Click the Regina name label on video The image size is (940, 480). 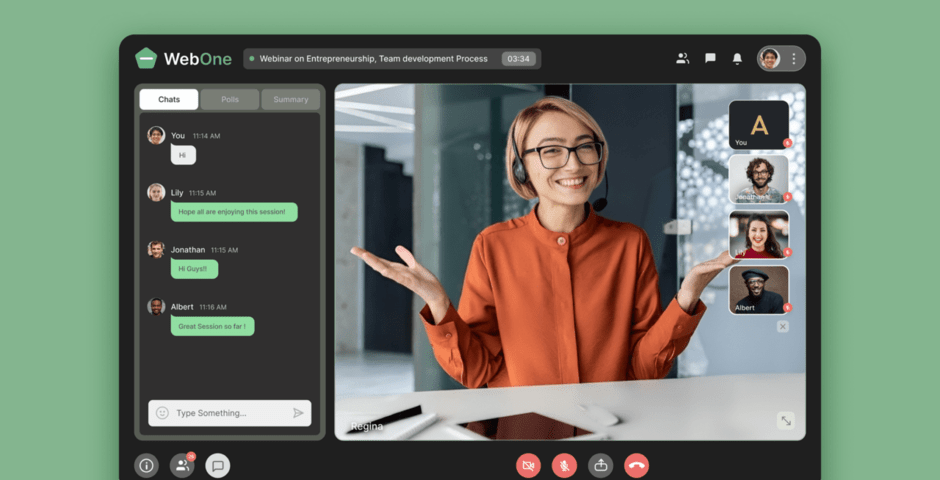(366, 427)
